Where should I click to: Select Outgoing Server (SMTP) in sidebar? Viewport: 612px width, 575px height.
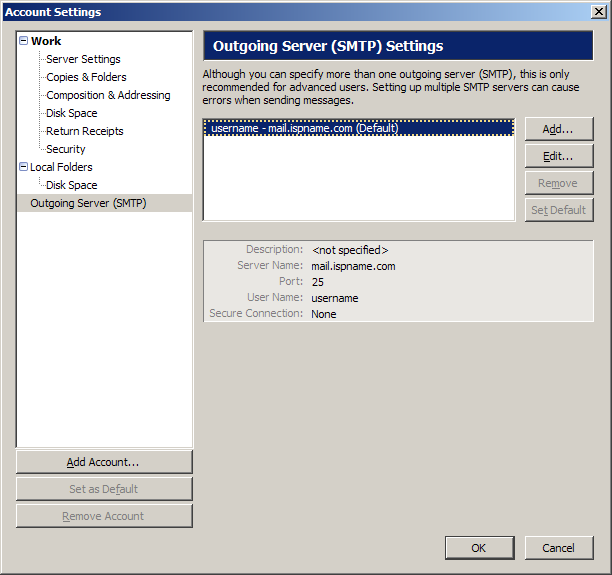88,203
